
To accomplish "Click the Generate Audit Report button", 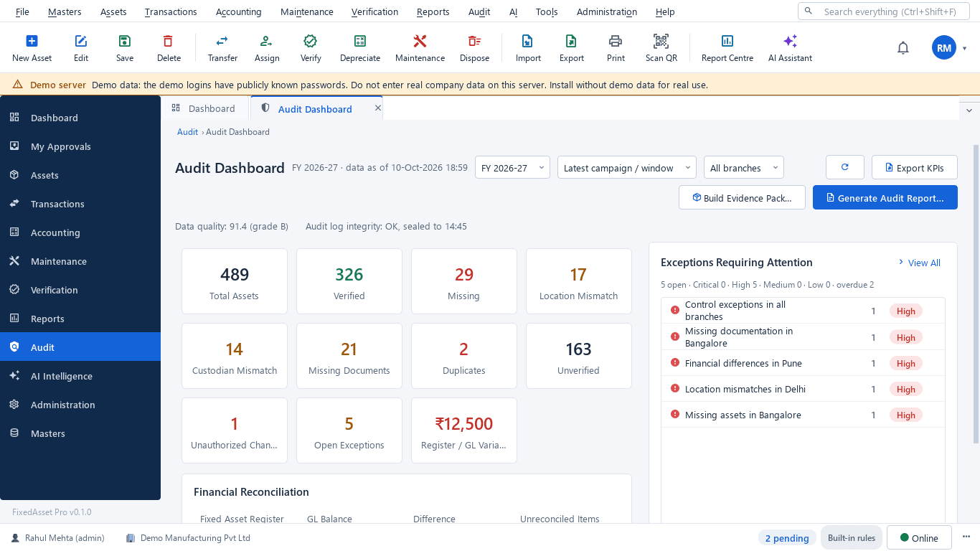I will point(885,197).
